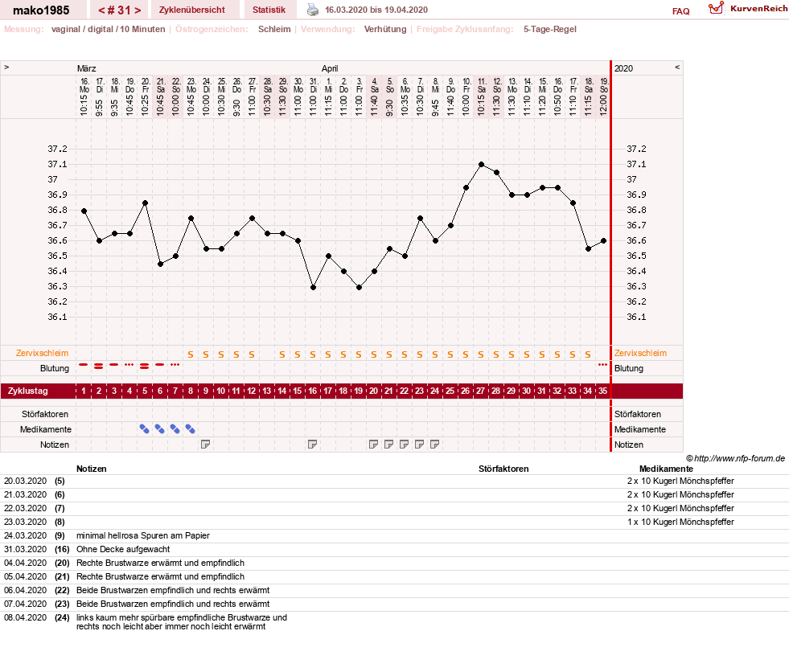Open the note icon on cycle day 16
This screenshot has width=789, height=672.
313,445
